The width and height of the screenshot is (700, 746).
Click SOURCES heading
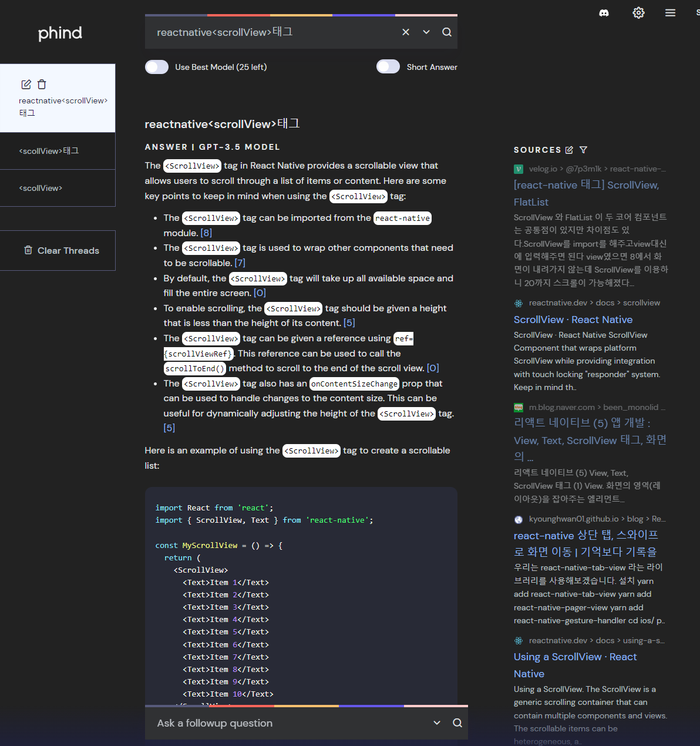[x=537, y=150]
